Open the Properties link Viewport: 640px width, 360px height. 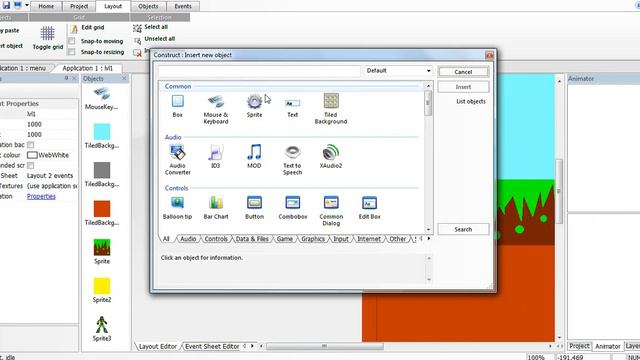click(41, 196)
